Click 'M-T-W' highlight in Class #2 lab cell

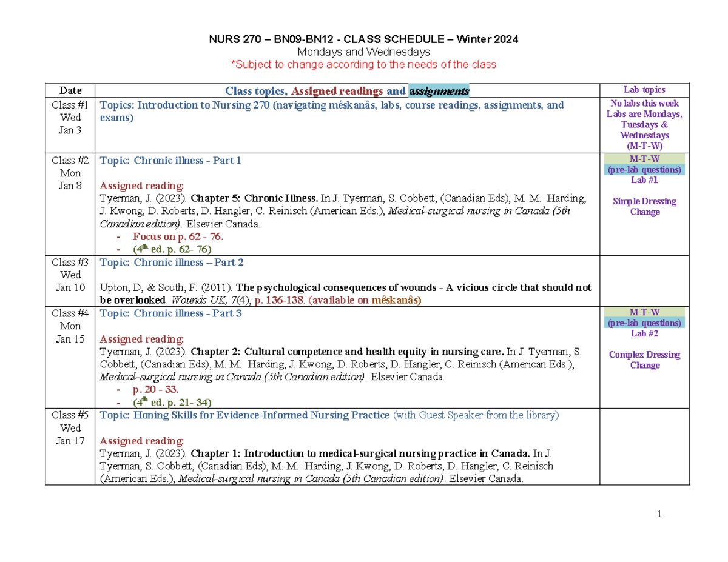(x=645, y=159)
